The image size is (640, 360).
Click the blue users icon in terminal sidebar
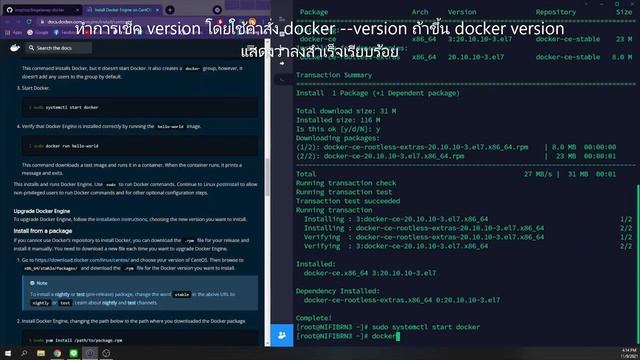tap(282, 335)
